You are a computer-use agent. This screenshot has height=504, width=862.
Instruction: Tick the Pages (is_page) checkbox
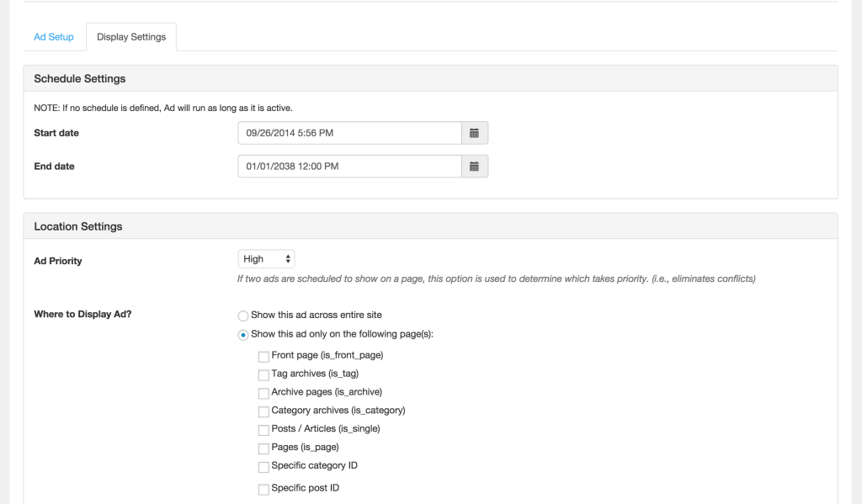[x=264, y=448]
